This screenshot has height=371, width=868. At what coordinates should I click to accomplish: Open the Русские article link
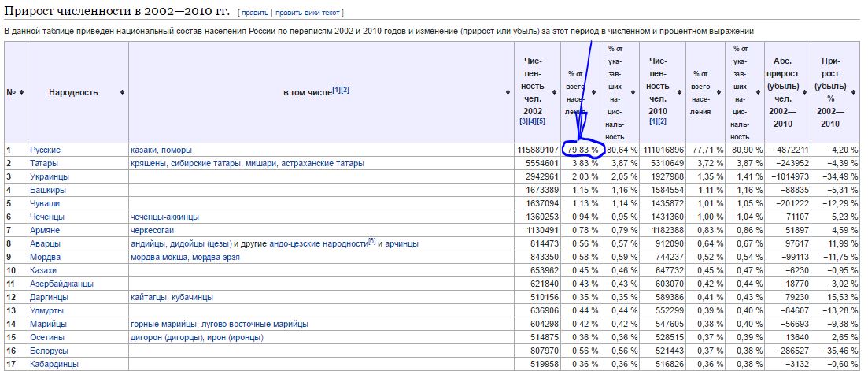coord(46,150)
